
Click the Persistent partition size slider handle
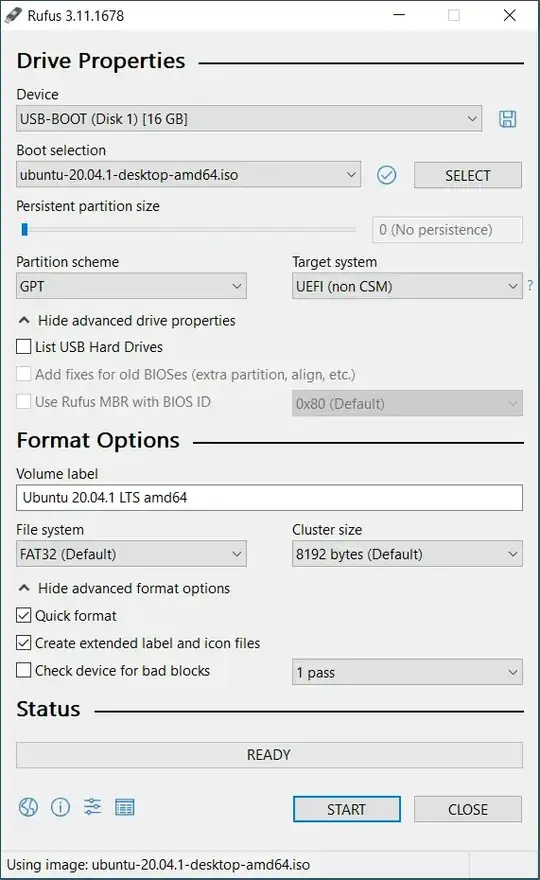(x=24, y=230)
